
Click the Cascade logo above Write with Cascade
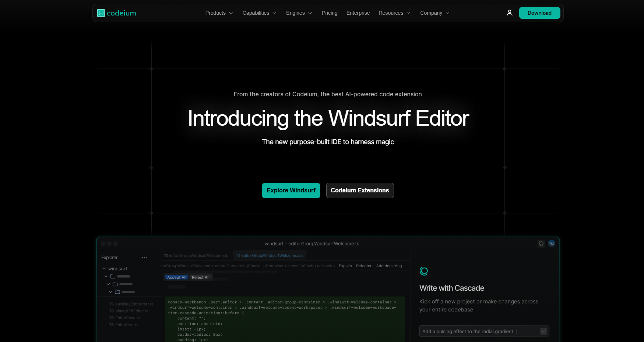[x=424, y=271]
